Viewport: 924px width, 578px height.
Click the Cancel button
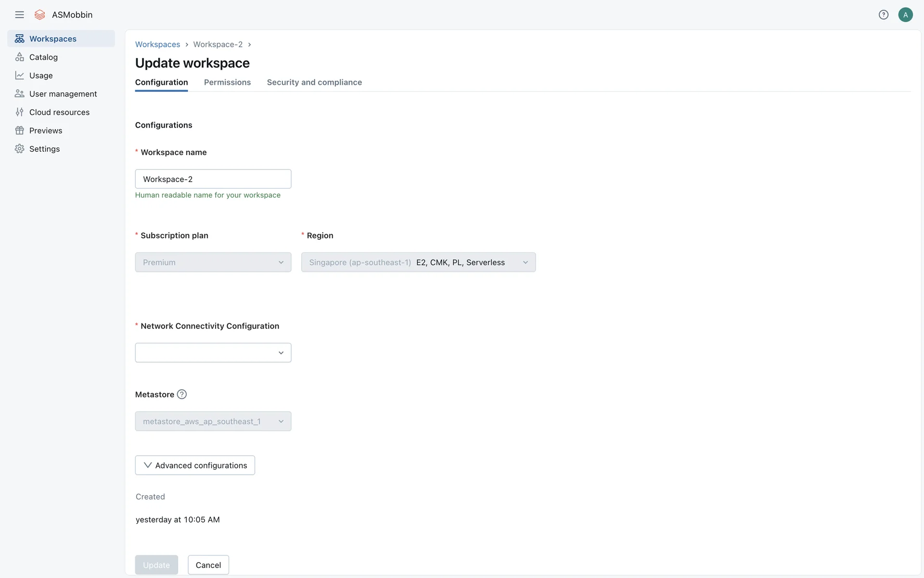coord(208,565)
